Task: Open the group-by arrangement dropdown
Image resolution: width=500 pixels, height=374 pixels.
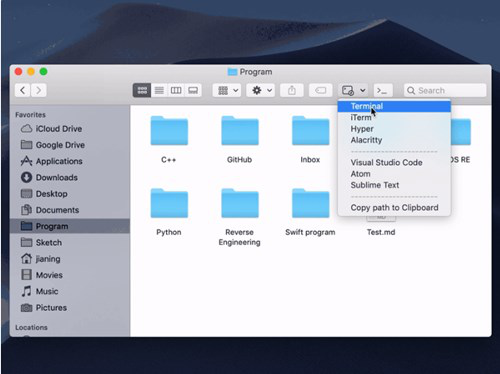Action: tap(227, 90)
